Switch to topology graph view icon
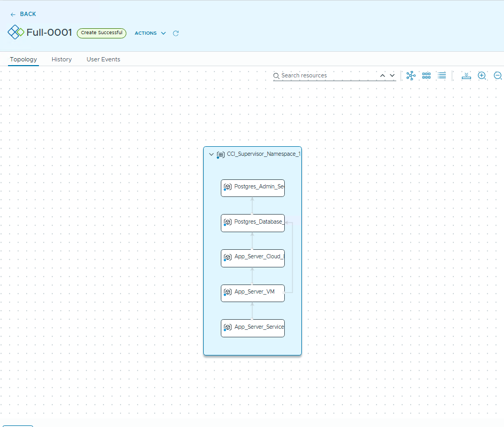This screenshot has width=504, height=427. (x=411, y=76)
